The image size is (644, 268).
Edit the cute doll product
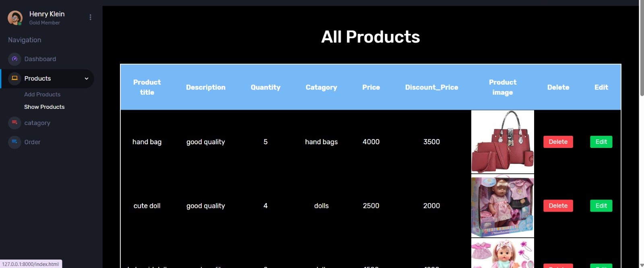pos(601,206)
